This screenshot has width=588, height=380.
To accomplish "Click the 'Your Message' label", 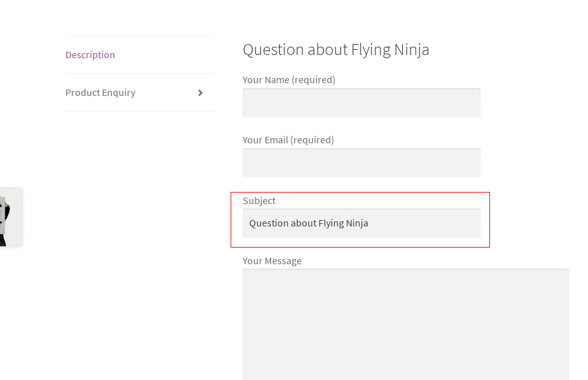I will pyautogui.click(x=272, y=261).
